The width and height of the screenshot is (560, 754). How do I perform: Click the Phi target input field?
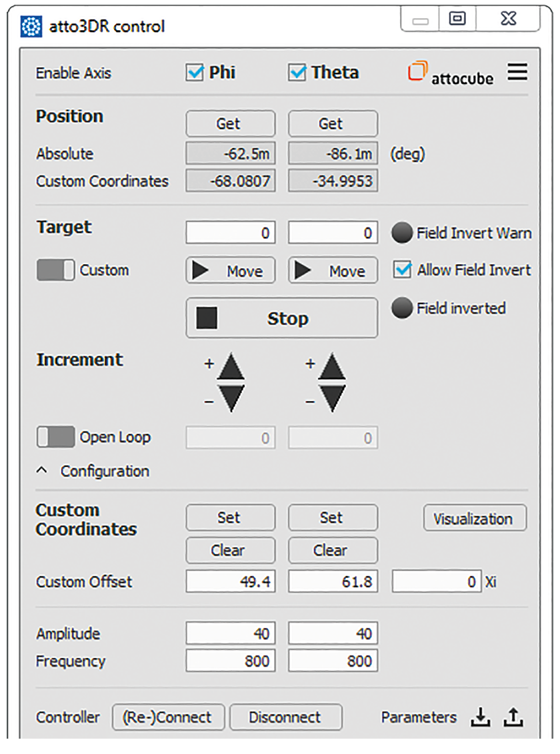[x=230, y=232]
